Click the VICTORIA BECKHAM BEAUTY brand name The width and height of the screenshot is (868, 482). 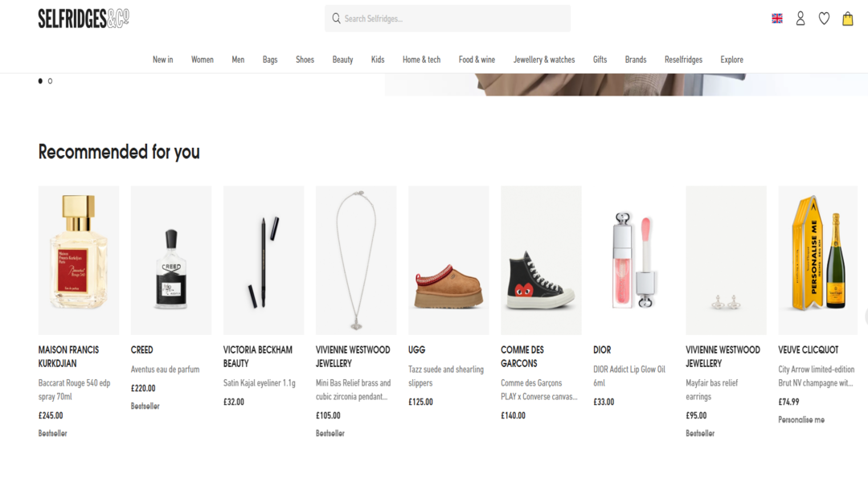pos(258,357)
